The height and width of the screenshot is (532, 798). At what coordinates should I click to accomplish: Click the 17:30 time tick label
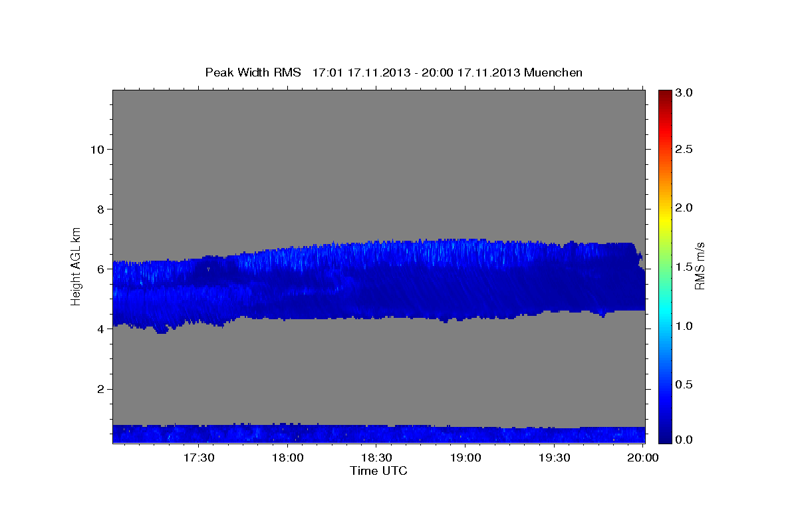tap(199, 458)
